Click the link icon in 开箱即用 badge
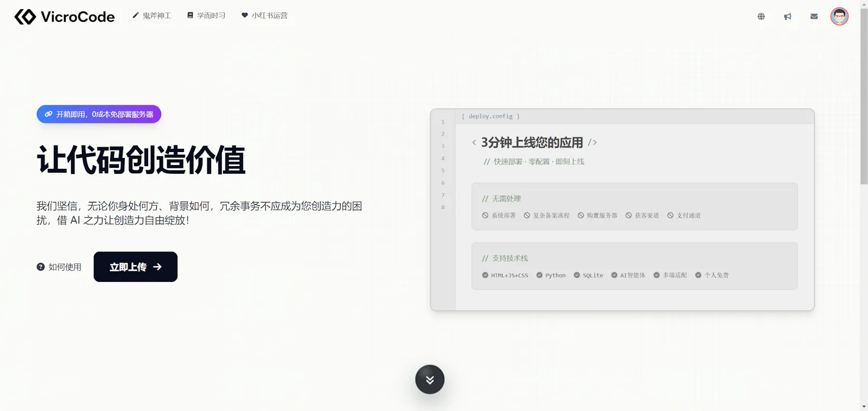This screenshot has height=411, width=868. [48, 114]
